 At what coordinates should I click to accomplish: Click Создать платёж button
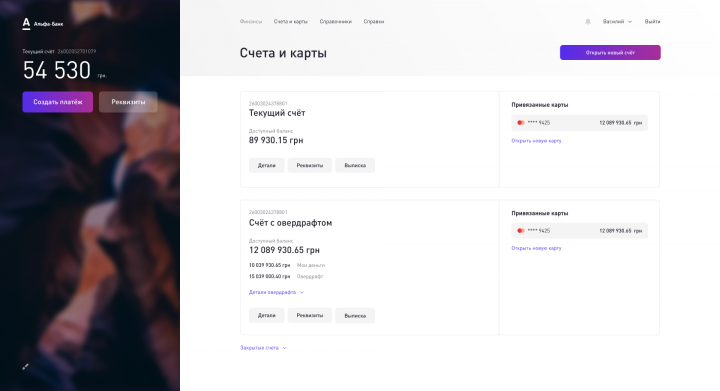[58, 102]
